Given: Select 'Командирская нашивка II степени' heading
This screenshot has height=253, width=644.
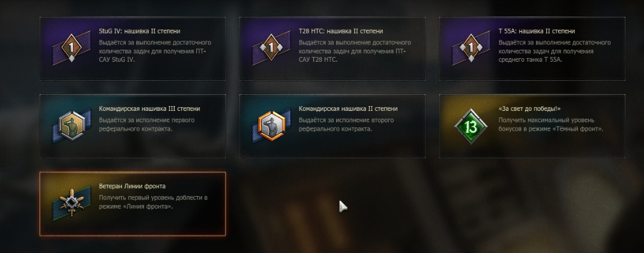Looking at the screenshot, I should pos(348,109).
